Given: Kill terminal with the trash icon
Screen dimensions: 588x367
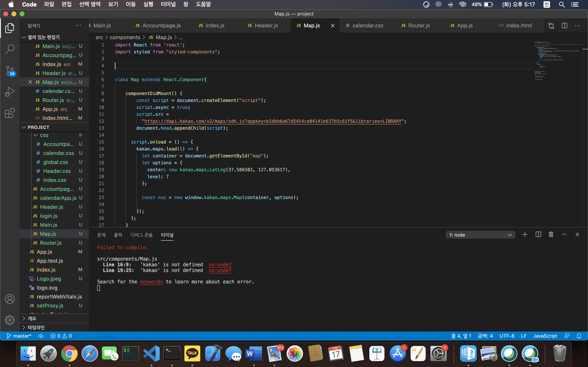Looking at the screenshot, I should click(551, 234).
